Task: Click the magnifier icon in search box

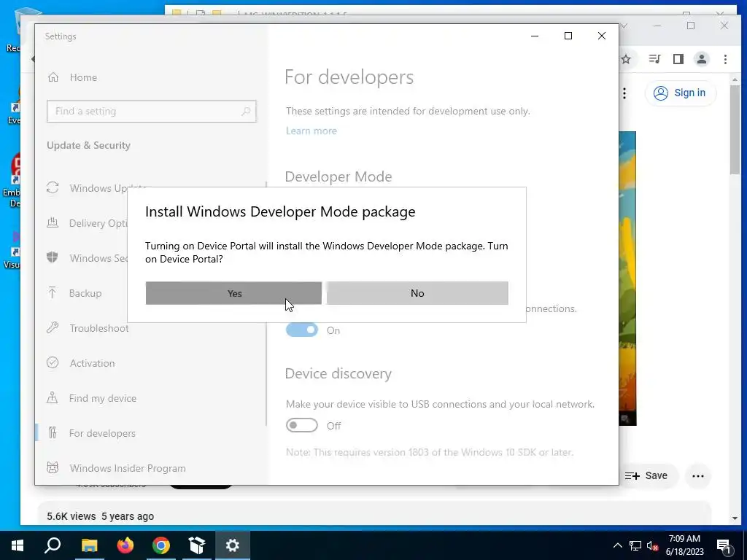Action: (246, 112)
